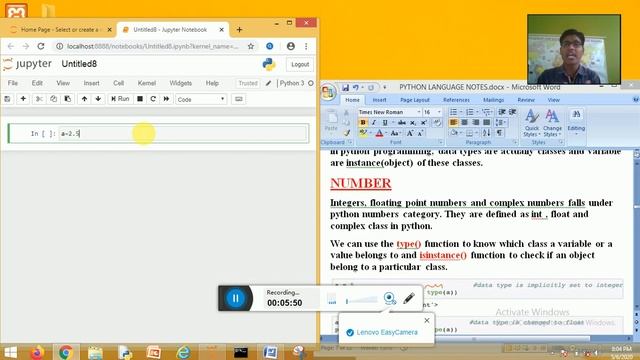
Task: Open the Jupyter File menu
Action: click(x=13, y=83)
